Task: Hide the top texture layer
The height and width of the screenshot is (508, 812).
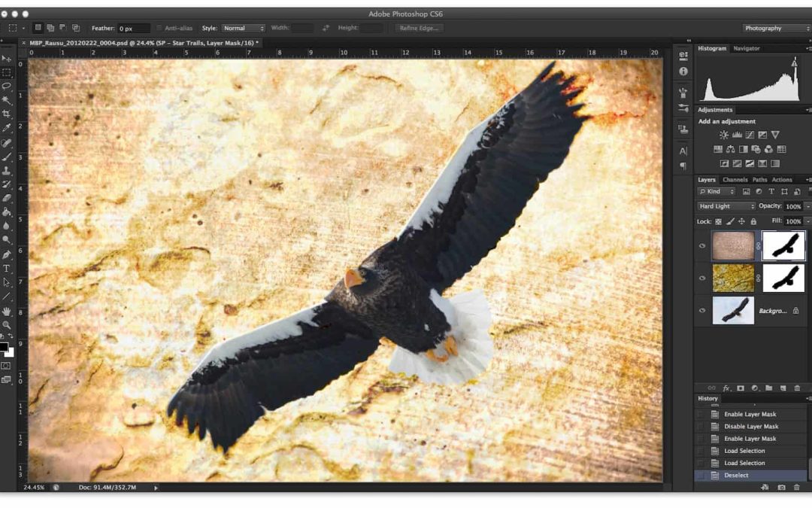Action: [x=703, y=245]
